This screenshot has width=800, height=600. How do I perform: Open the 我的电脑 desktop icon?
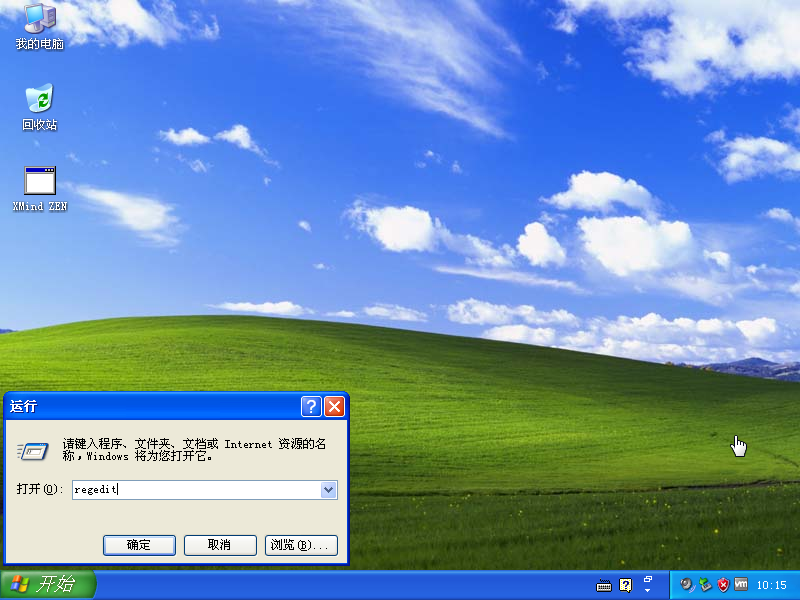(40, 26)
